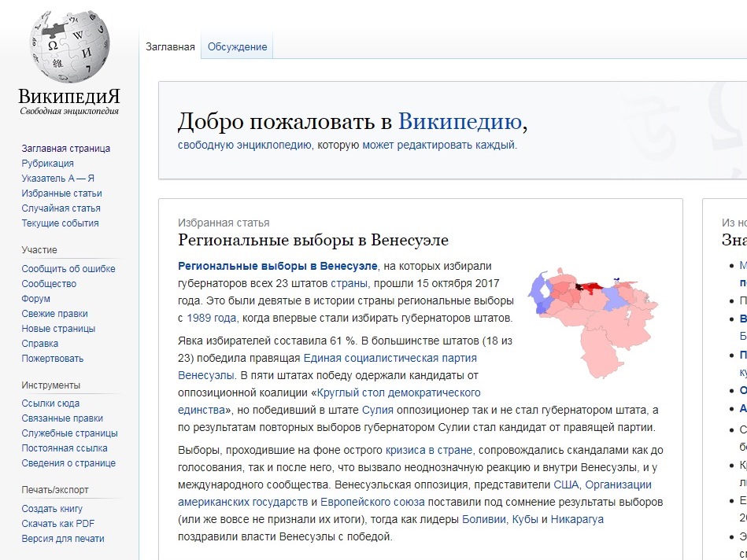Click the Википедию link in welcome heading
The height and width of the screenshot is (560, 747).
460,121
